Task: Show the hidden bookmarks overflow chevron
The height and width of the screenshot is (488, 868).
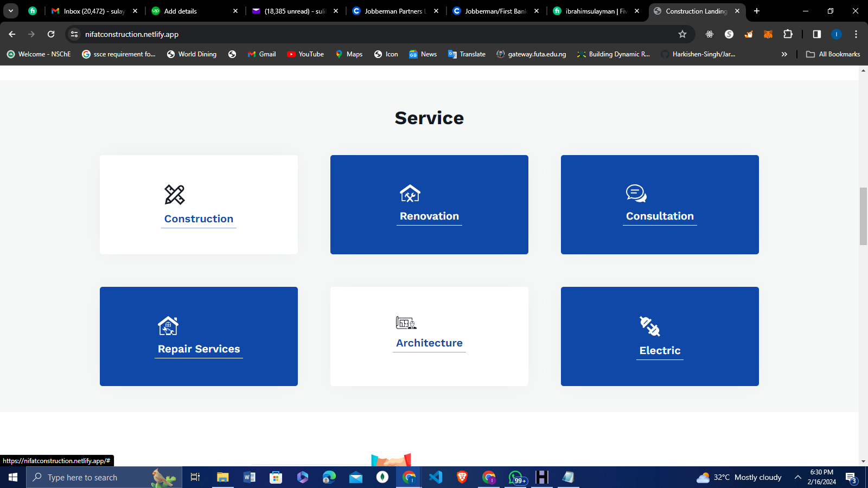Action: (784, 54)
